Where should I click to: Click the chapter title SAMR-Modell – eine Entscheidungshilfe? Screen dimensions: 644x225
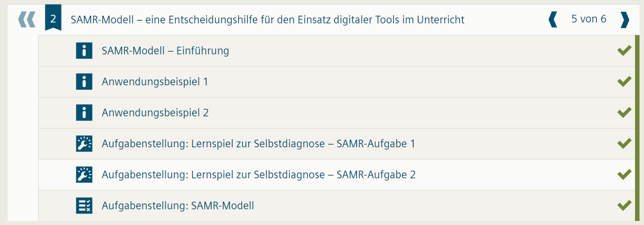point(267,20)
